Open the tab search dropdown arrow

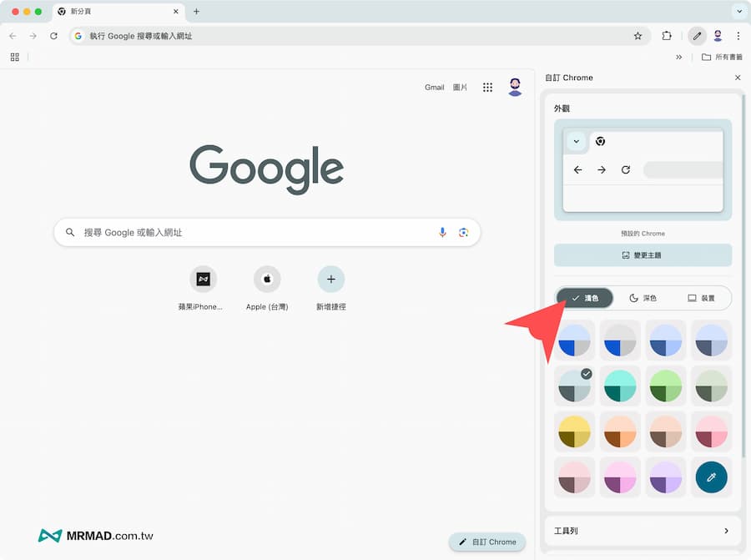[x=738, y=12]
